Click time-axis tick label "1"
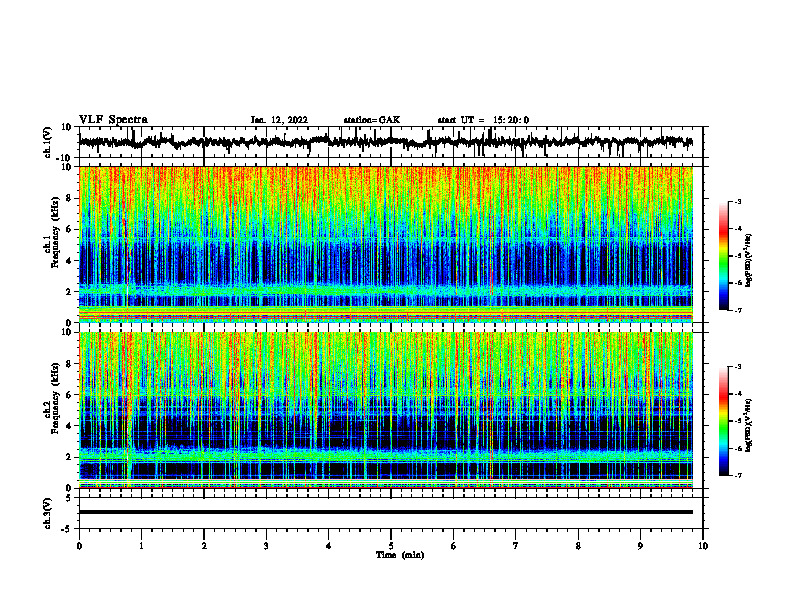Viewport: 792px width, 612px height. (x=141, y=546)
